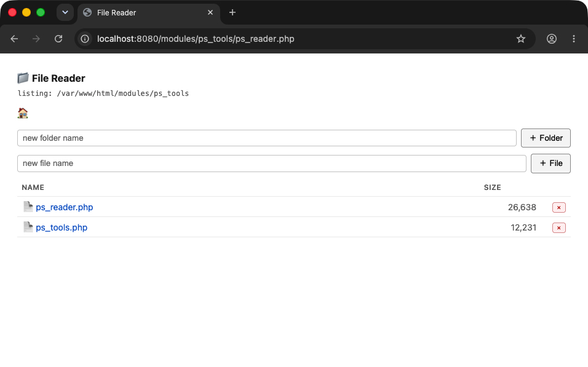588x367 pixels.
Task: Click the + Folder button
Action: tap(546, 138)
